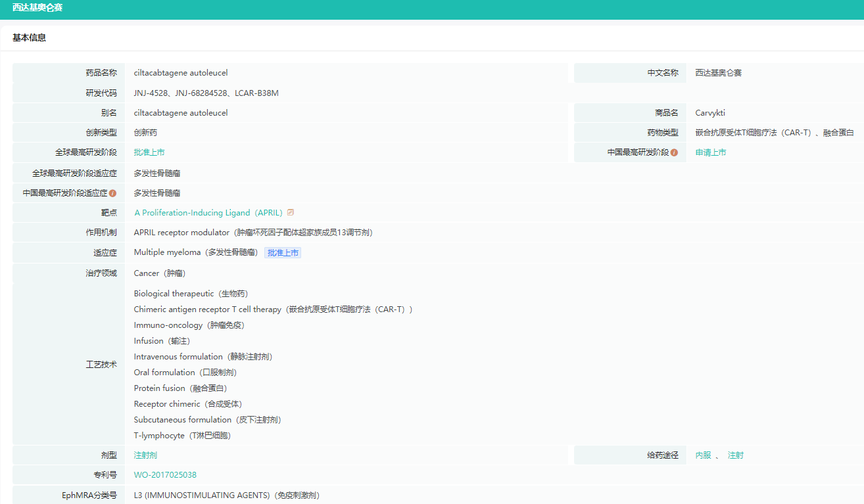Click the 创新类型 field label

101,133
